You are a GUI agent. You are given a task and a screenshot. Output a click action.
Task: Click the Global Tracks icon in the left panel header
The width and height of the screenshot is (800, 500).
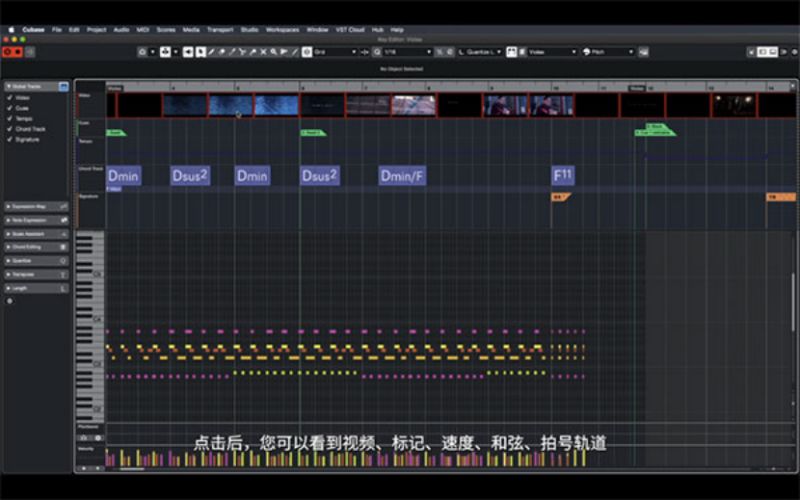coord(64,87)
